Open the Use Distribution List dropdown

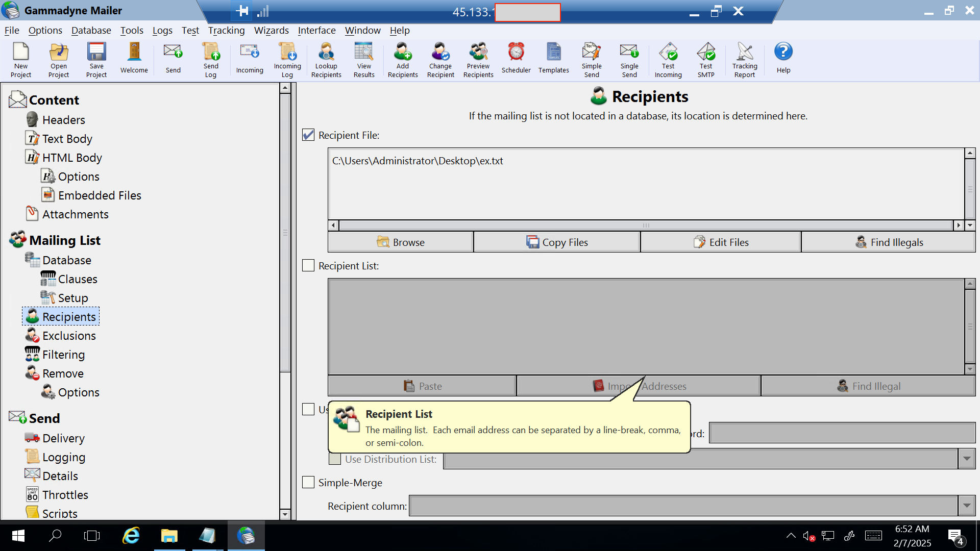tap(967, 459)
